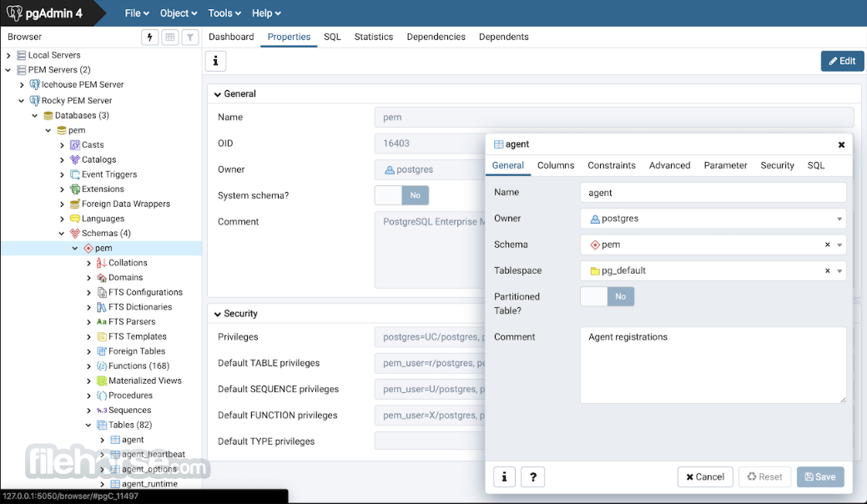Expand the Procedures tree node
Screen dimensions: 867x504
[88, 396]
